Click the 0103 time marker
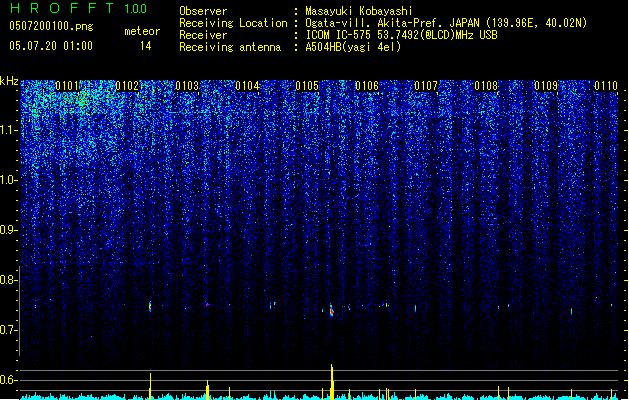 pos(187,86)
